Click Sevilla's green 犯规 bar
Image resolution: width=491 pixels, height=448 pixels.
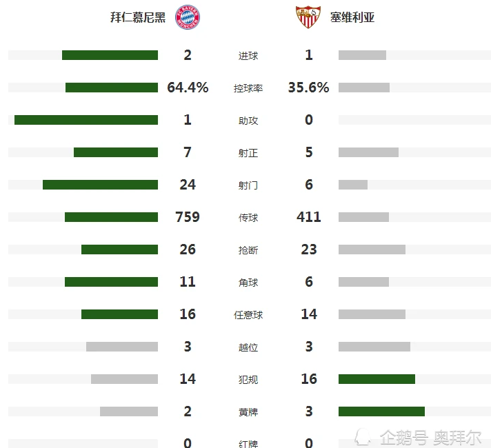tap(377, 379)
